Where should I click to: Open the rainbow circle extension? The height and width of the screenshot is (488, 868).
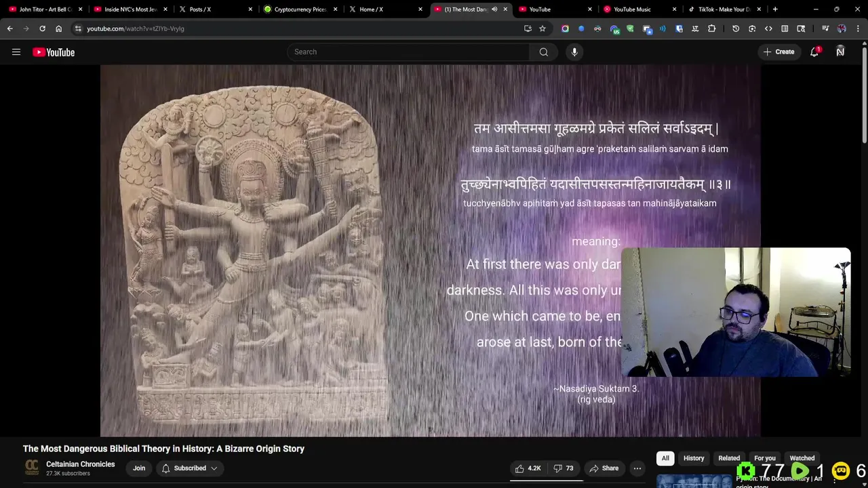565,28
